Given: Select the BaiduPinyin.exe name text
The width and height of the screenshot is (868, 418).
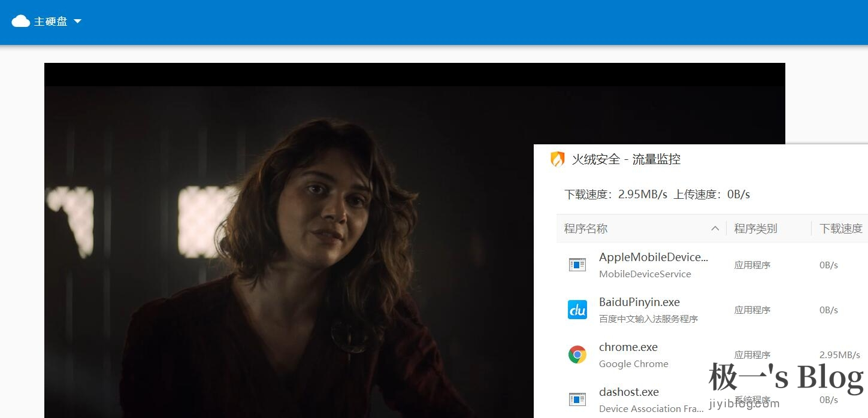Looking at the screenshot, I should [639, 302].
